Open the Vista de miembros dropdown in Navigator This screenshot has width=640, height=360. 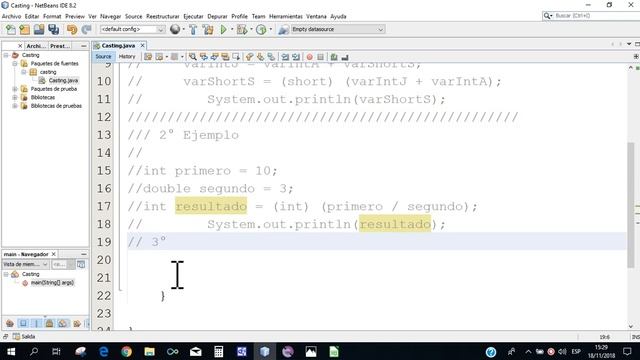25,264
